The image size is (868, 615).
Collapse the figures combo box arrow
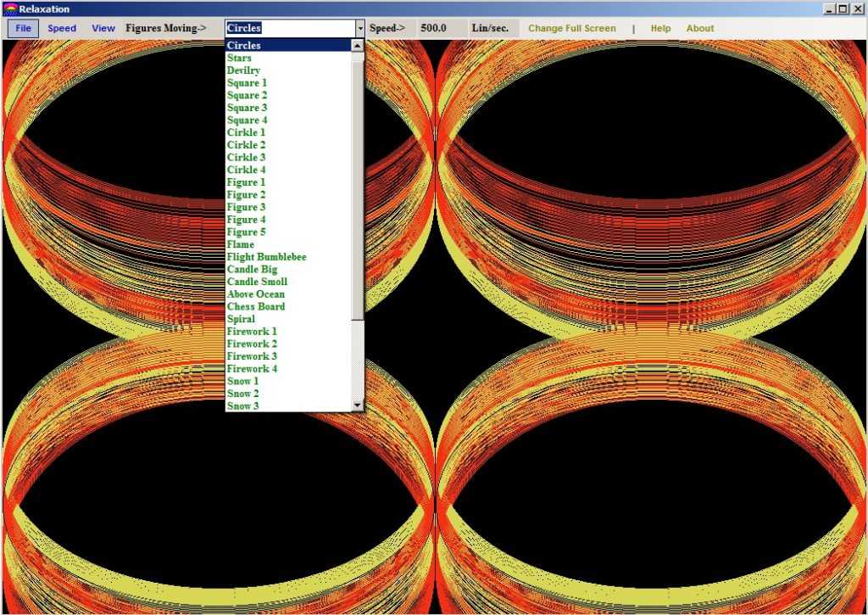point(359,28)
